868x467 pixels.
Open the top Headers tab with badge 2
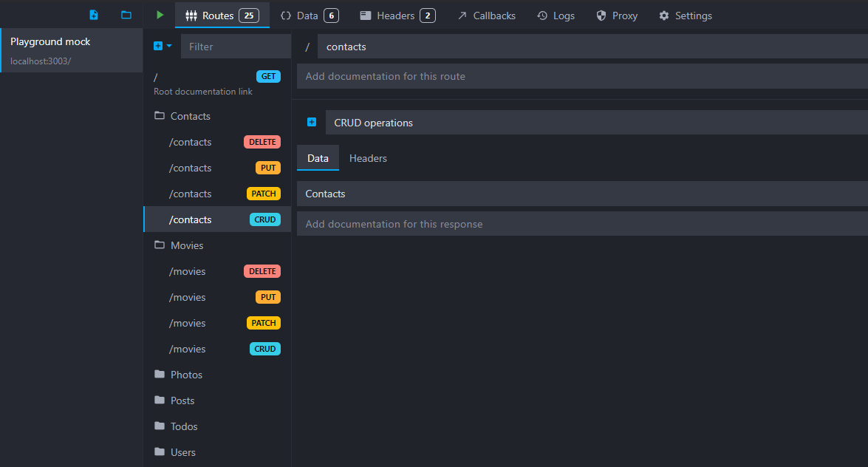[x=396, y=16]
